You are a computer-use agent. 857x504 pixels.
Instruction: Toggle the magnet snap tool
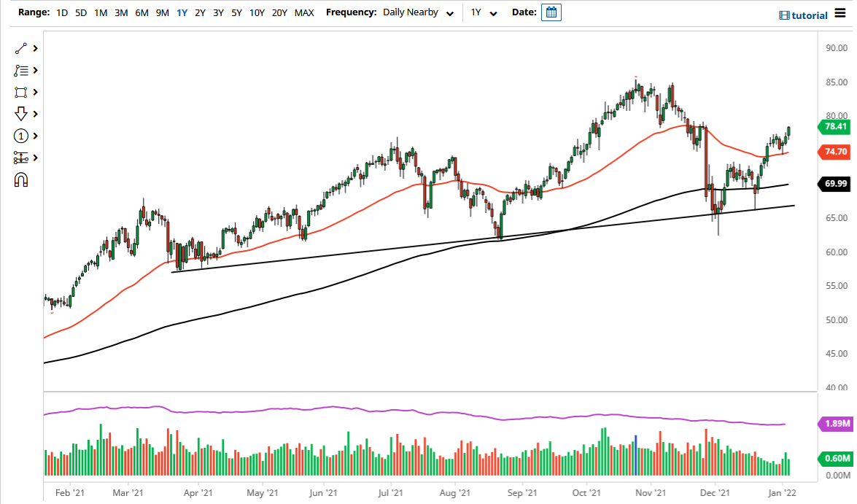[20, 179]
